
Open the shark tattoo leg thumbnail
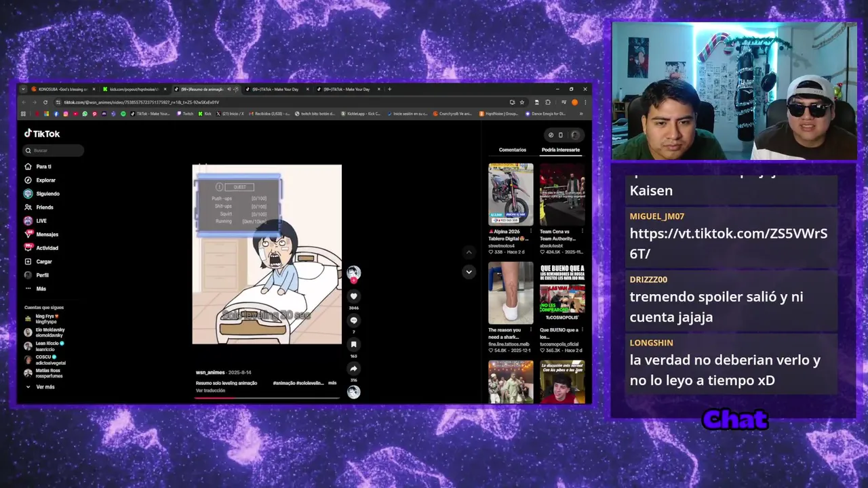point(511,293)
